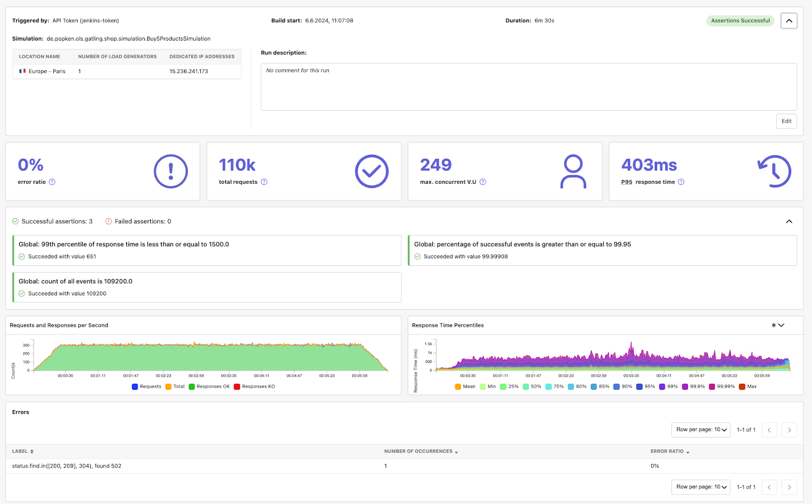Toggle 95% percentile legend entry

[x=646, y=387]
